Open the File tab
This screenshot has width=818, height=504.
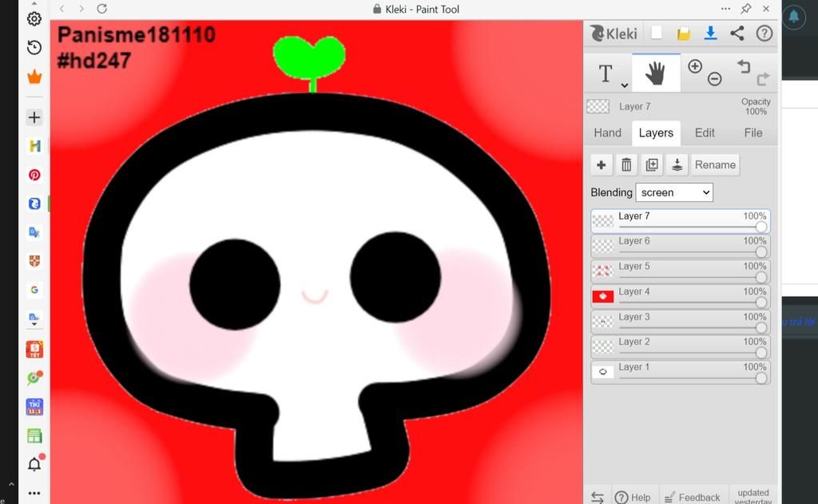pos(752,133)
